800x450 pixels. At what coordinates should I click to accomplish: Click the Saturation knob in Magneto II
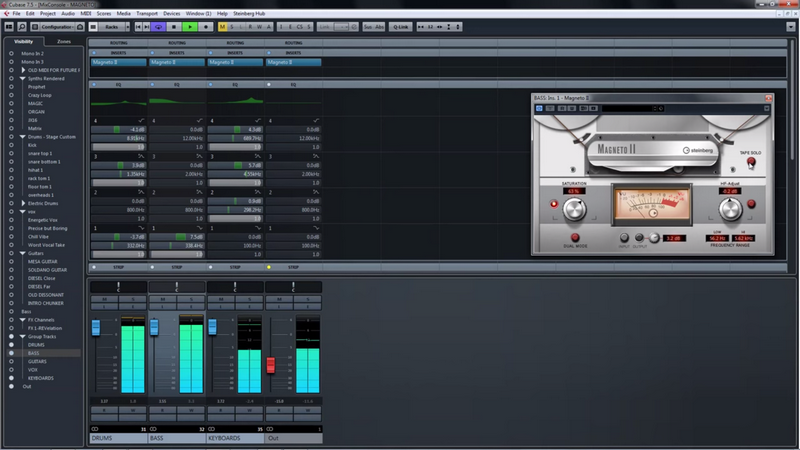click(x=574, y=209)
